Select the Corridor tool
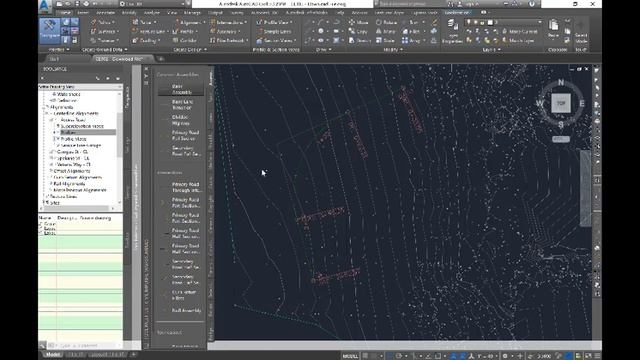The width and height of the screenshot is (640, 360). pos(185,40)
